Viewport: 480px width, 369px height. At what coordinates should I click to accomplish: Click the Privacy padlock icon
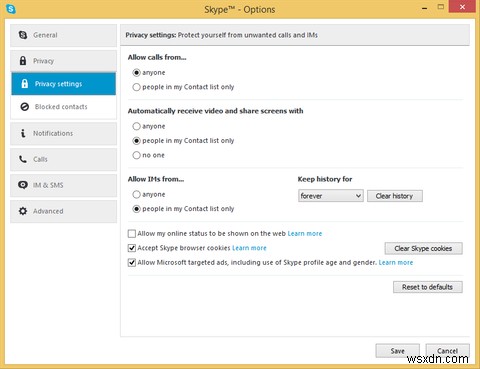click(x=23, y=61)
